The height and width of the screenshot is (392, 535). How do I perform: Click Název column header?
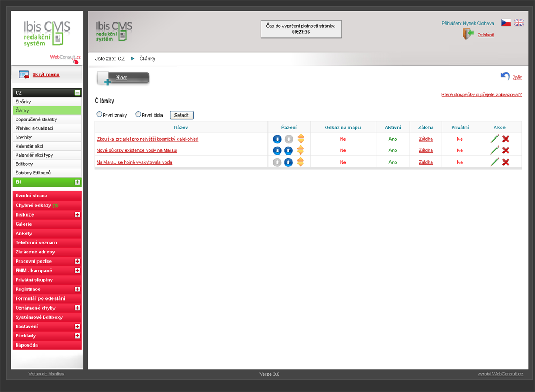tap(181, 128)
